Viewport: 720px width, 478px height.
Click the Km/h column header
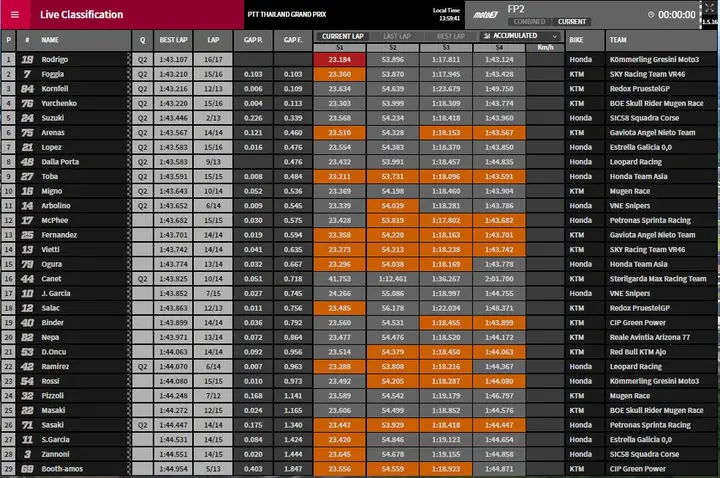(545, 47)
